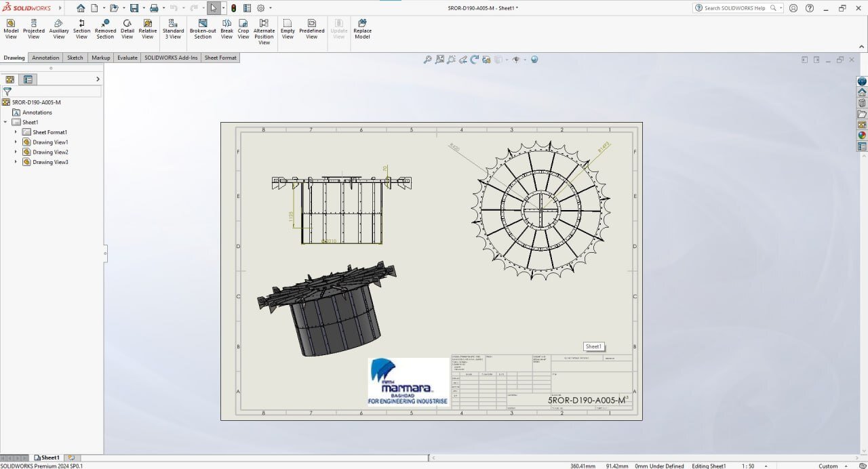Toggle the FeatureManager design tree tab
This screenshot has width=868, height=469.
10,79
